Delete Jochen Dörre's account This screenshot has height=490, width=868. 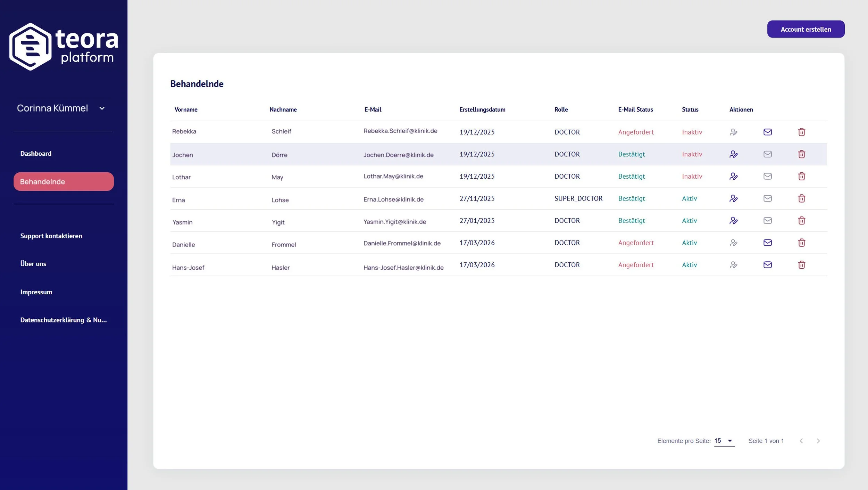pyautogui.click(x=801, y=154)
